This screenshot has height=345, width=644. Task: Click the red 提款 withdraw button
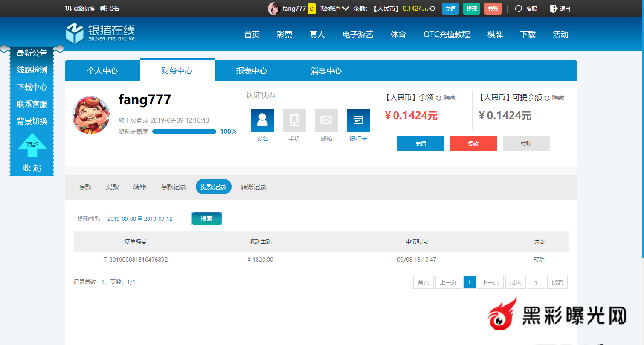point(473,144)
